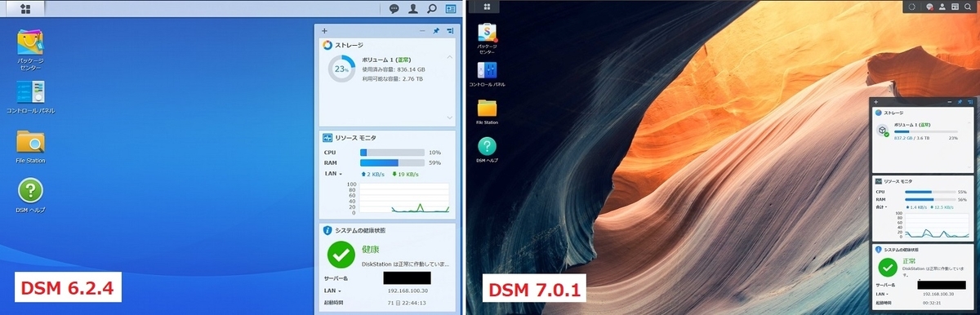Viewport: 980px width, 315px height.
Task: Toggle the widgets icon in DSM 7.0.1 taskbar
Action: click(955, 7)
